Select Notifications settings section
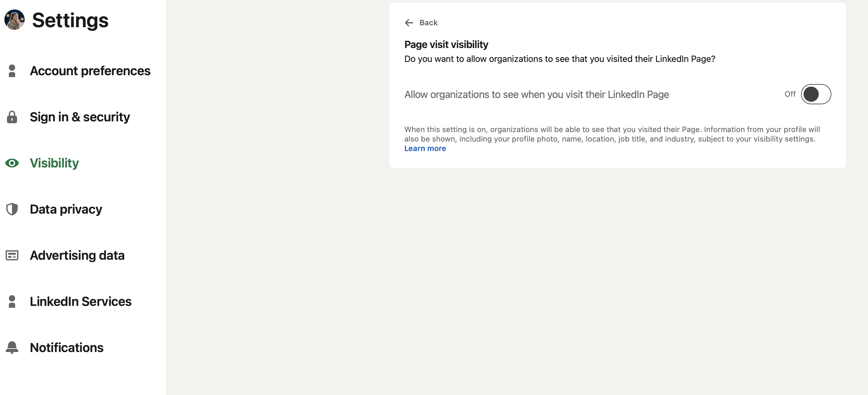Image resolution: width=868 pixels, height=395 pixels. click(67, 347)
